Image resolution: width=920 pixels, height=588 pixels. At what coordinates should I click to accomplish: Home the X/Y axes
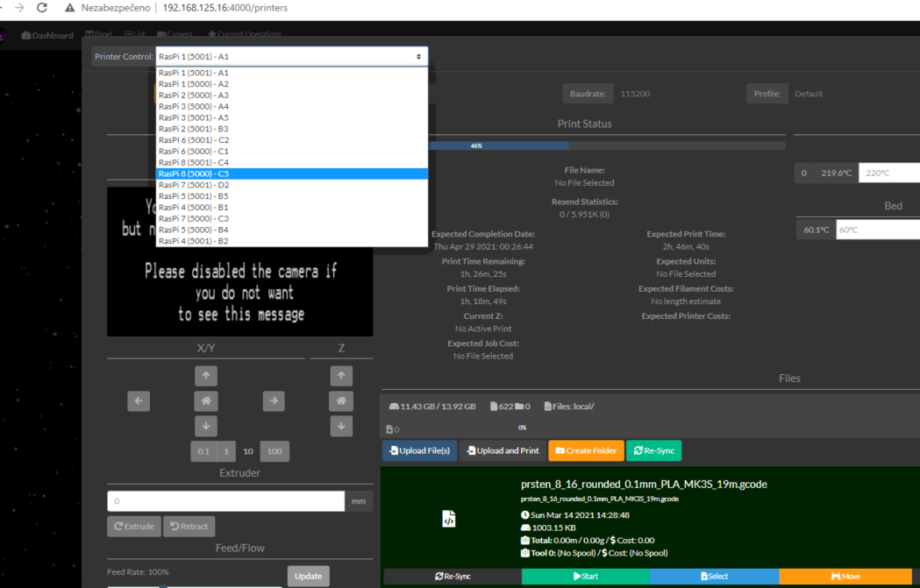pyautogui.click(x=206, y=401)
